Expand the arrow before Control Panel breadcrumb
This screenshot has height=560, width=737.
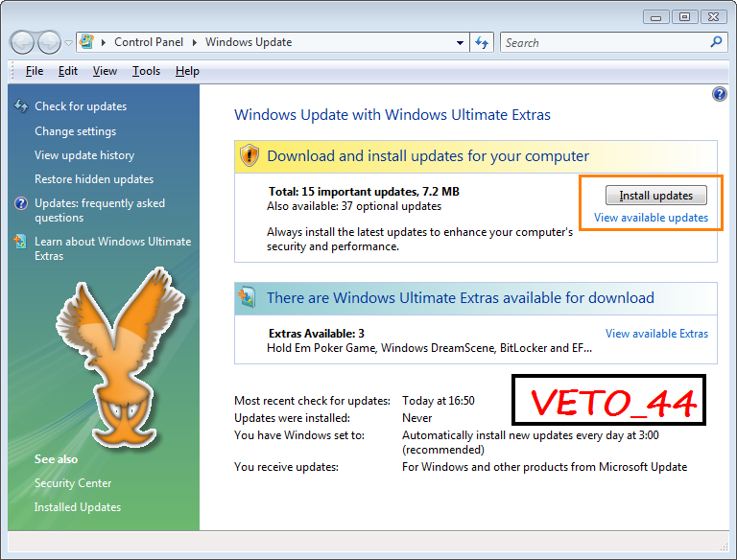[104, 42]
